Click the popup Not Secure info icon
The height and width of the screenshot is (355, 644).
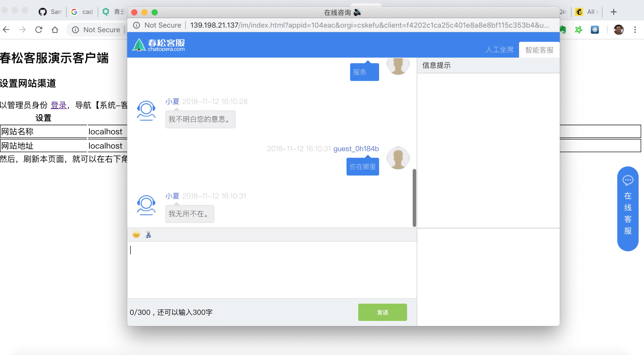tap(137, 25)
